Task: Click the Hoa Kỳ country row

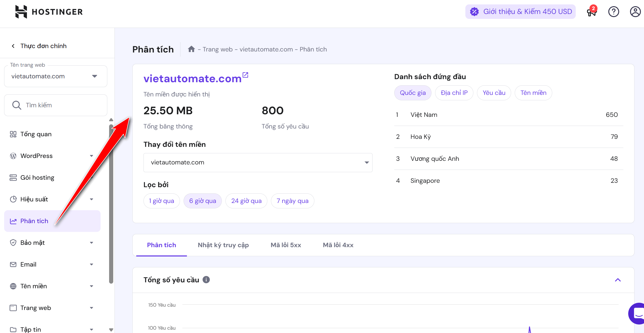Action: click(x=509, y=137)
